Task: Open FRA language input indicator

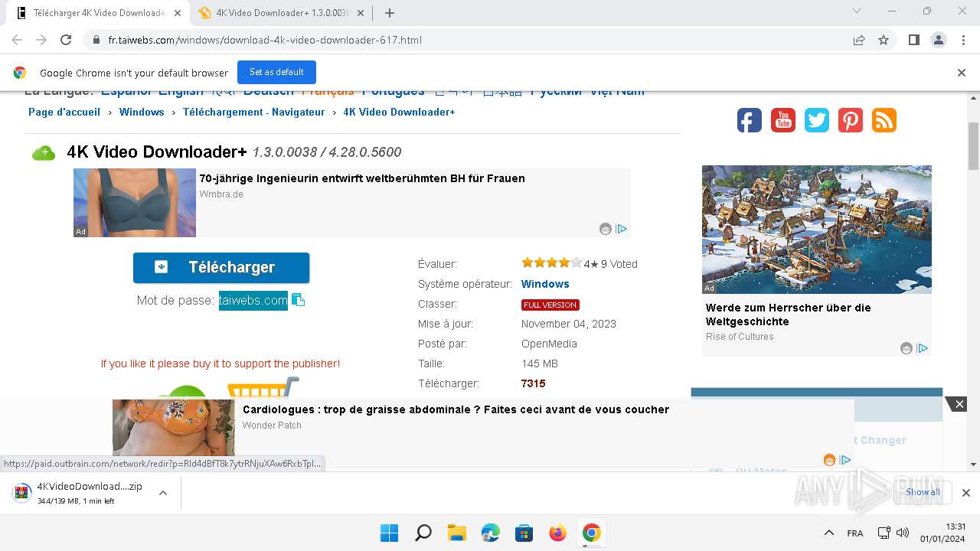Action: click(x=855, y=533)
